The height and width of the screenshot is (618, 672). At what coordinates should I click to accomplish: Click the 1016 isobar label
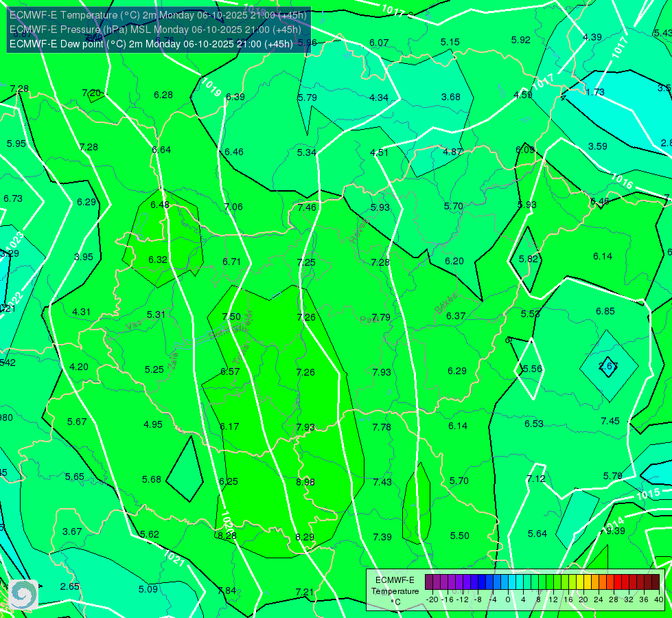[x=622, y=181]
